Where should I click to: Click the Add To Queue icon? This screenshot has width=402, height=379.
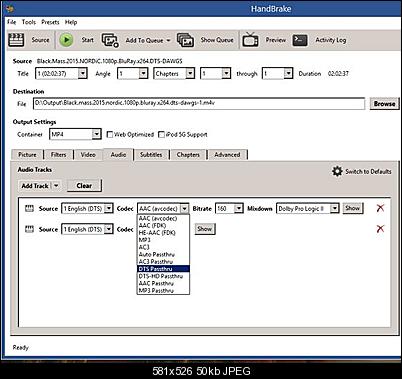[x=110, y=40]
